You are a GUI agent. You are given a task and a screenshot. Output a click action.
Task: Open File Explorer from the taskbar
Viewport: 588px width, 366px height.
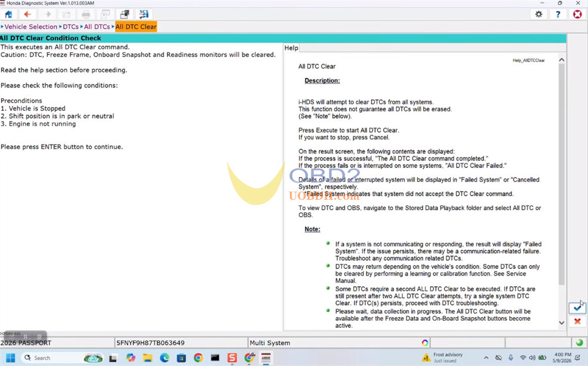pyautogui.click(x=148, y=358)
